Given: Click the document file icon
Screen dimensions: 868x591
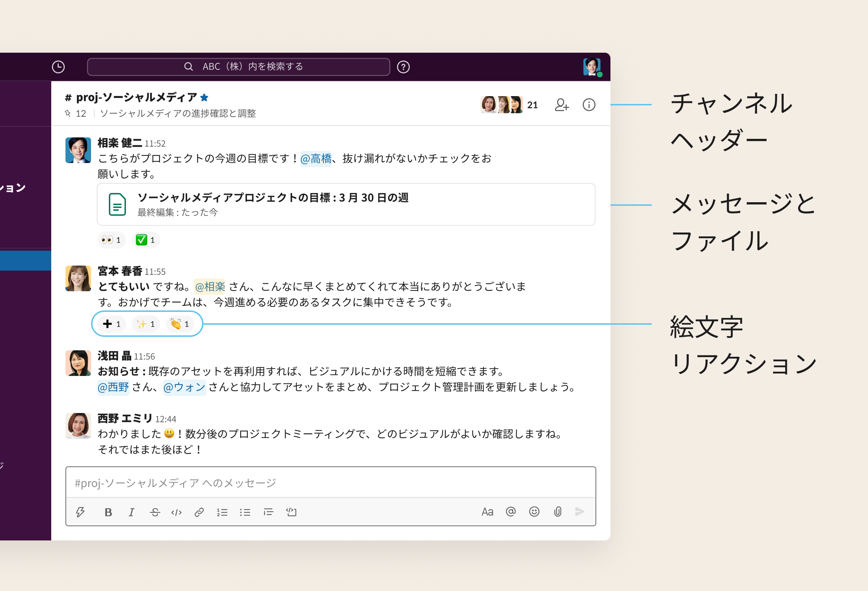Looking at the screenshot, I should [x=117, y=204].
